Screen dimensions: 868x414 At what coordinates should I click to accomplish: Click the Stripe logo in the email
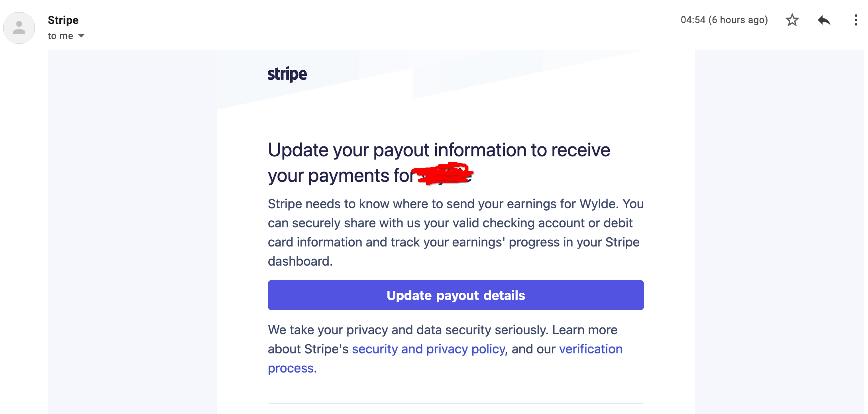tap(288, 73)
